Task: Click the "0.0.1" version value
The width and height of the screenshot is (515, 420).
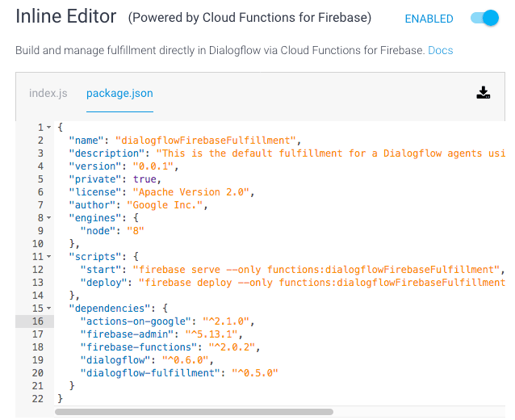Action: point(153,166)
